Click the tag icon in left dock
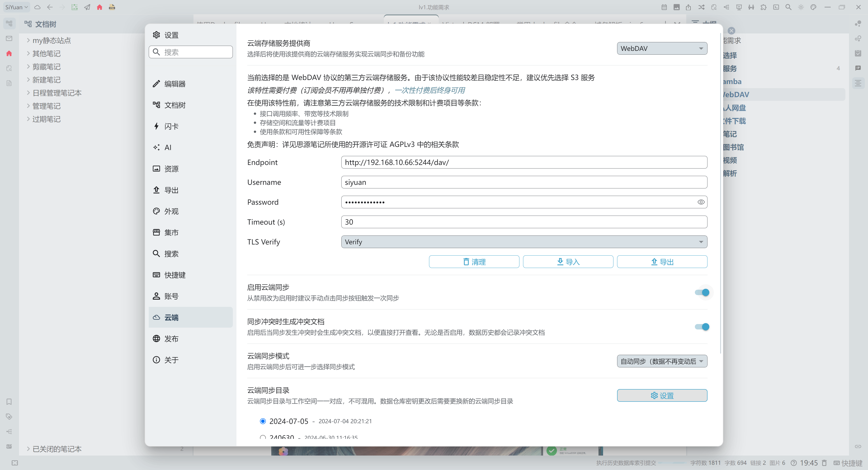 tap(9, 416)
